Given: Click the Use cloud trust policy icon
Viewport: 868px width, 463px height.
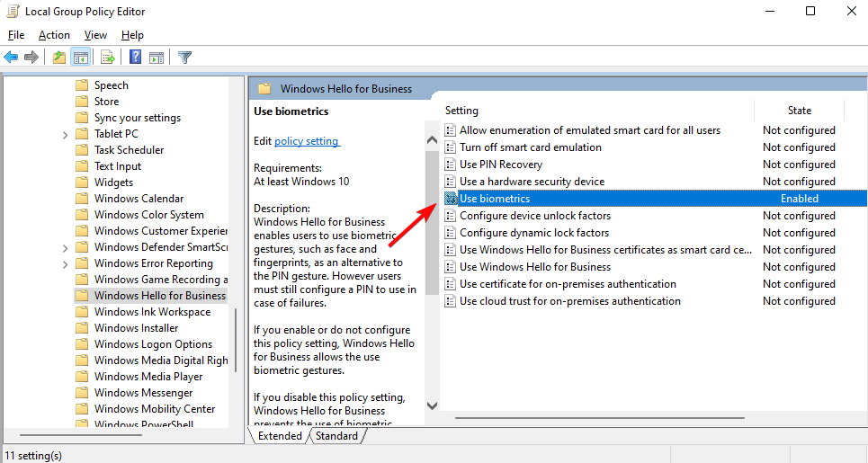Looking at the screenshot, I should tap(451, 301).
